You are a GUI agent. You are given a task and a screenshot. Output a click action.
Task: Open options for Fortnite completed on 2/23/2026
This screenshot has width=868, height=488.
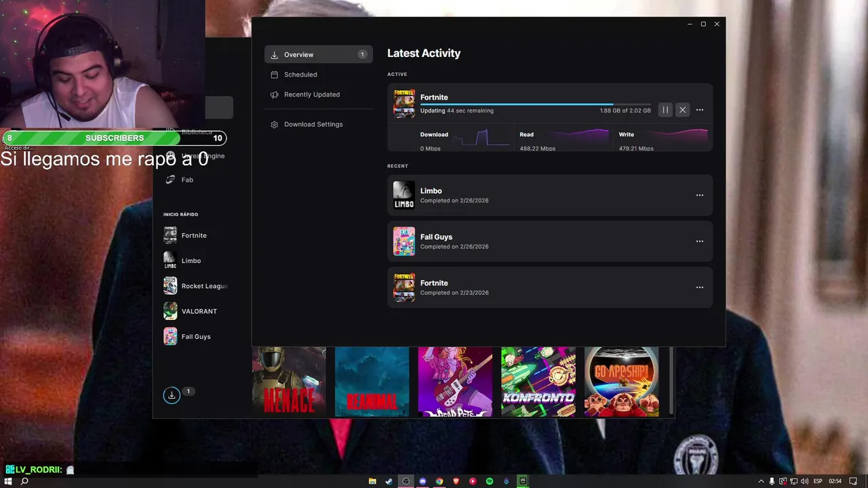[x=700, y=287]
